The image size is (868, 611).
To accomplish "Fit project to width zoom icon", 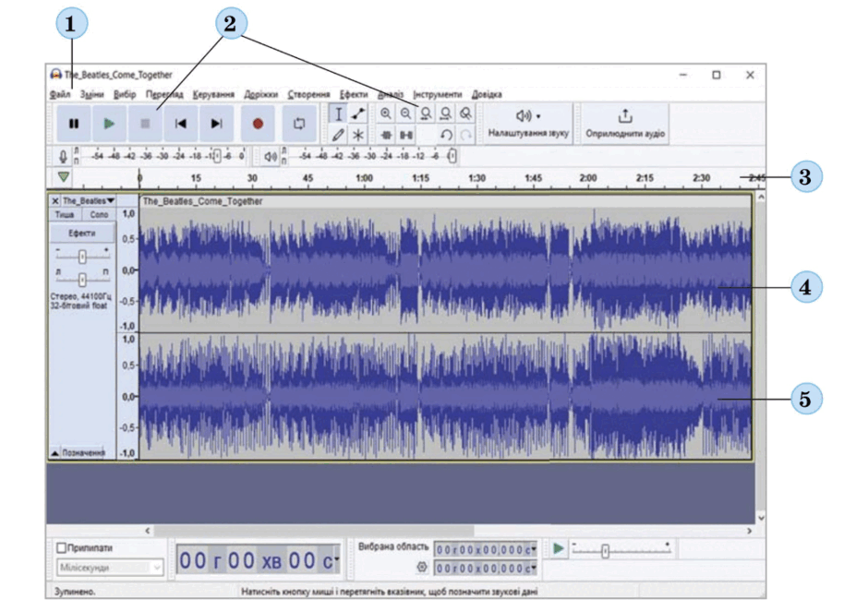I will pyautogui.click(x=446, y=114).
